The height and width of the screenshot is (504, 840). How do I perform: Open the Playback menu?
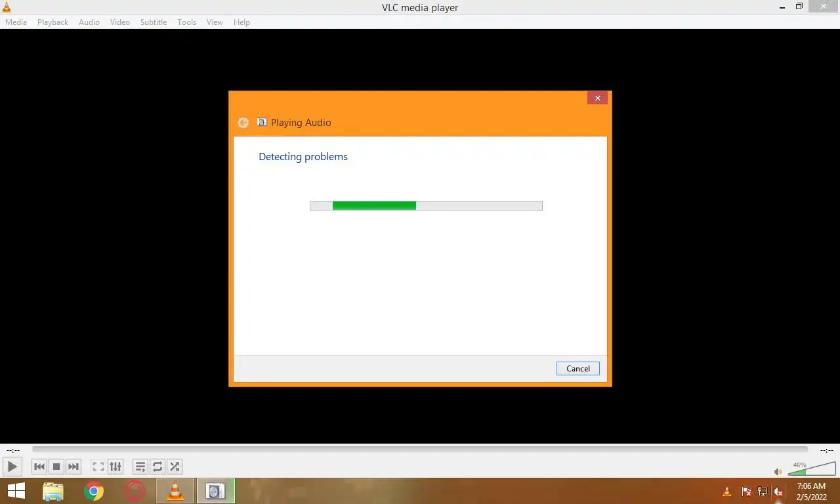[x=52, y=22]
